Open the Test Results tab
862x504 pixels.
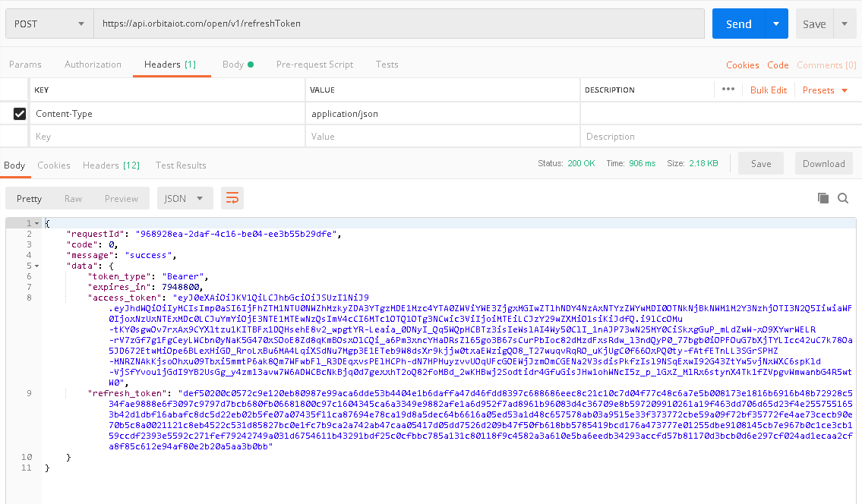(181, 165)
